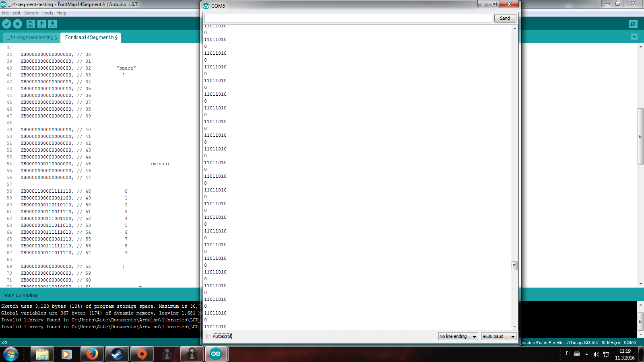Screen dimensions: 644x362
Task: Open Serial Monitor magnifier icon in Arduino
Action: click(x=633, y=24)
